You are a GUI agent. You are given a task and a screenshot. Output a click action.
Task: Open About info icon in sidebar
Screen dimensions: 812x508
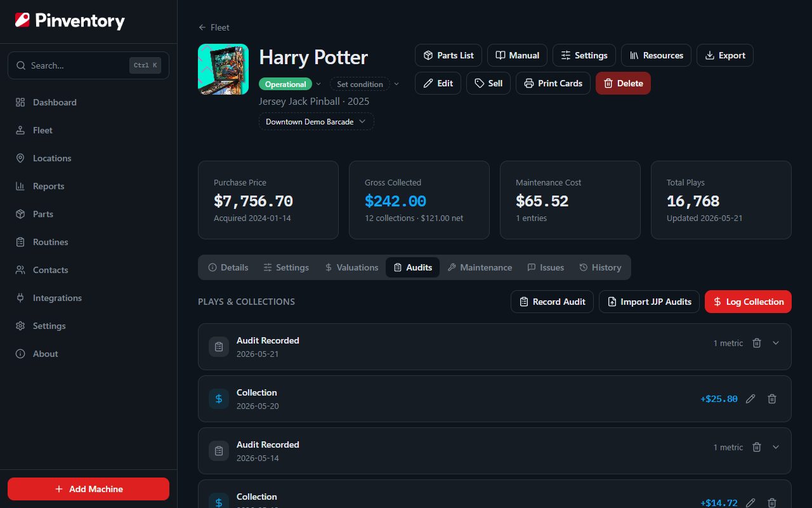coord(20,354)
